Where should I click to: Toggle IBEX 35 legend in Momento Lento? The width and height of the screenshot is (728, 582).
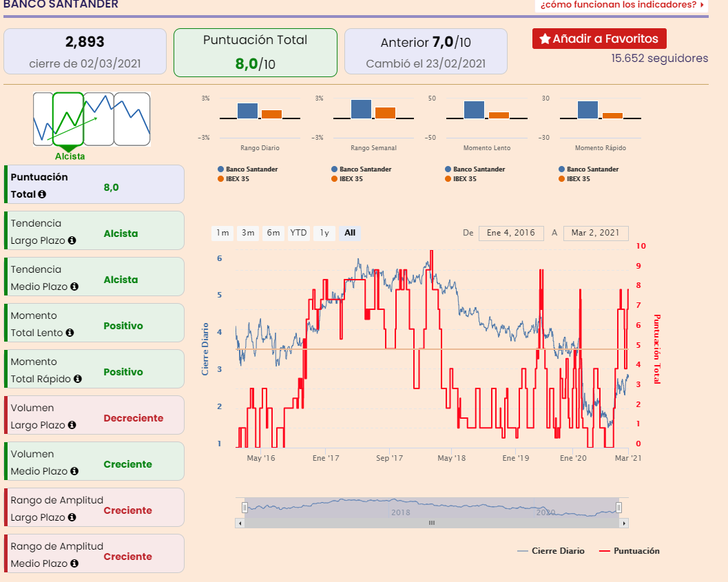click(x=461, y=178)
